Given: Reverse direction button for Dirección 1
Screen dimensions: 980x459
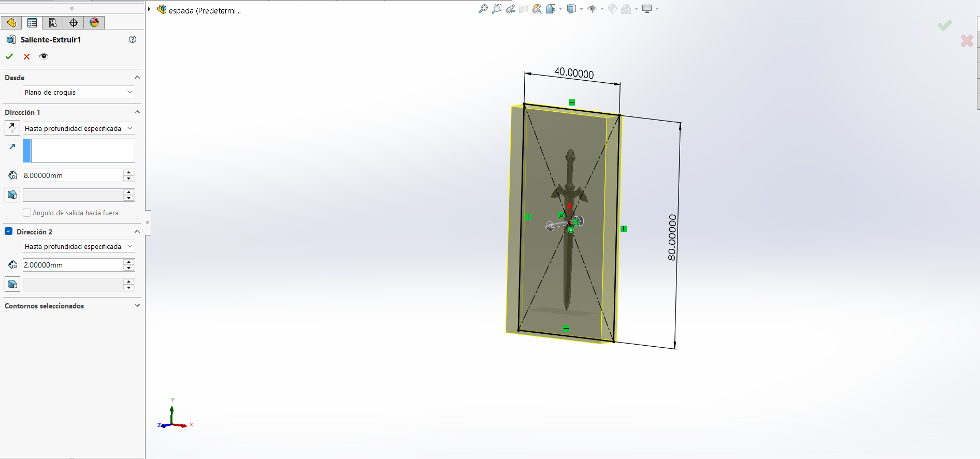Looking at the screenshot, I should pyautogui.click(x=12, y=128).
